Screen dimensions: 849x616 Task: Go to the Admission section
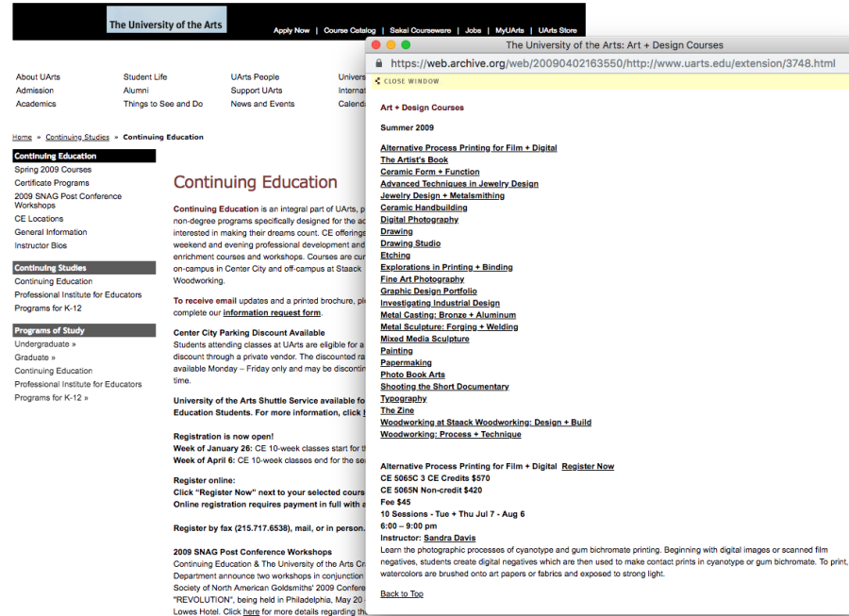[35, 91]
